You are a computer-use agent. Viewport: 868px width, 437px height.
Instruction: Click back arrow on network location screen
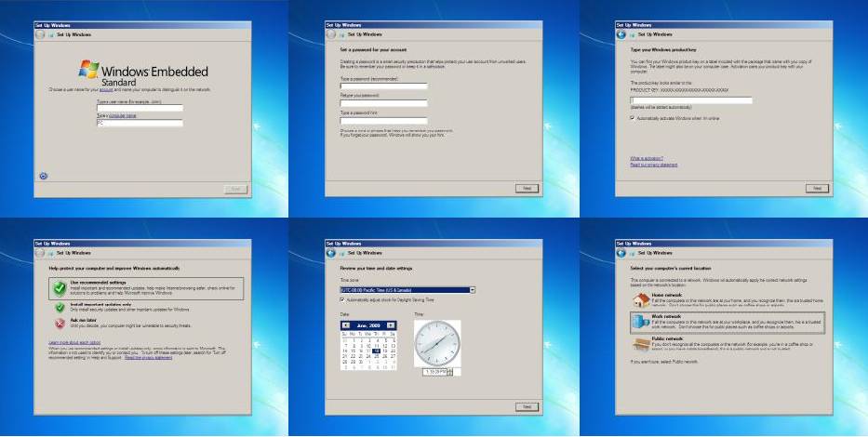(621, 253)
